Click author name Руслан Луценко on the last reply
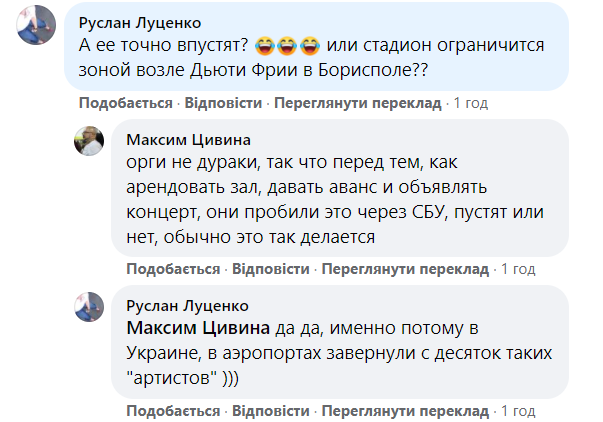 (x=190, y=305)
